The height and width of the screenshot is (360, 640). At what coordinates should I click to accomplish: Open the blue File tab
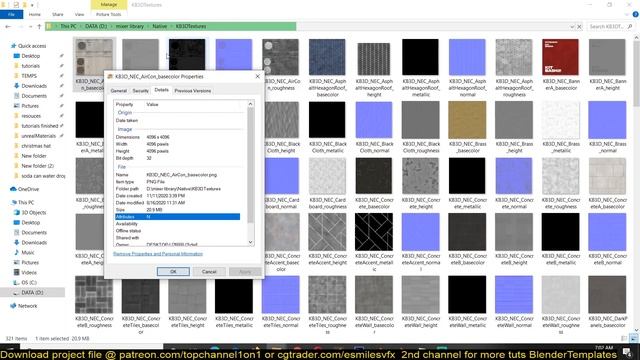11,14
